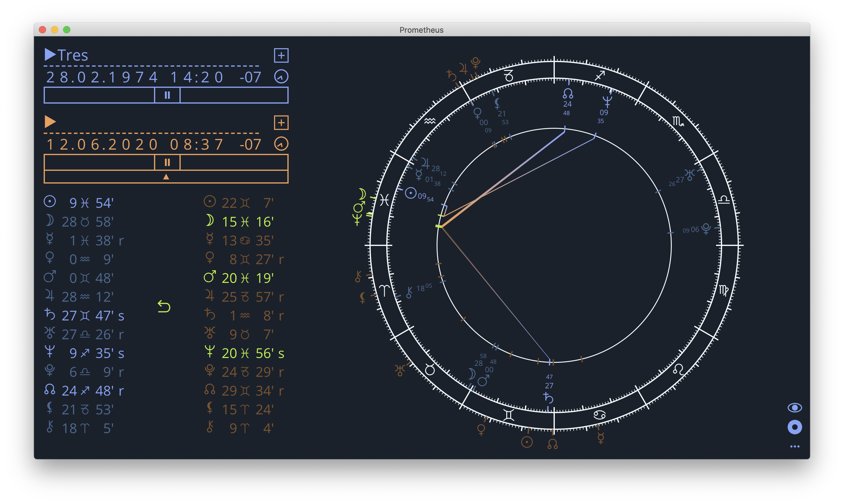
Task: Select natal Jupiter 28 Aquarius 12' row
Action: pos(79,297)
